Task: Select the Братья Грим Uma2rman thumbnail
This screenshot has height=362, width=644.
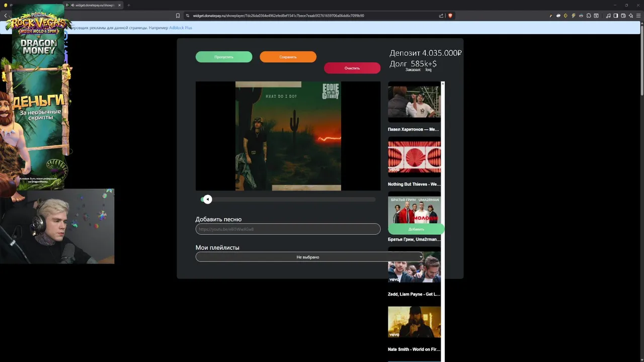Action: click(x=414, y=209)
